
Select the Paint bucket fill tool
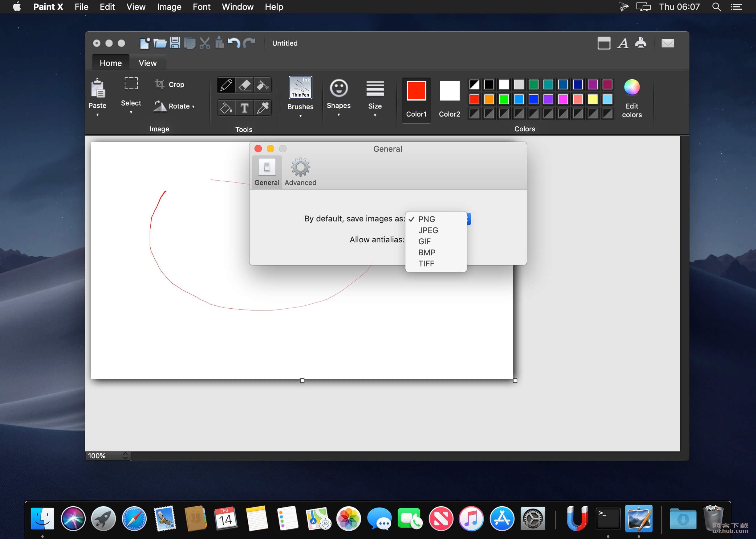[x=226, y=108]
